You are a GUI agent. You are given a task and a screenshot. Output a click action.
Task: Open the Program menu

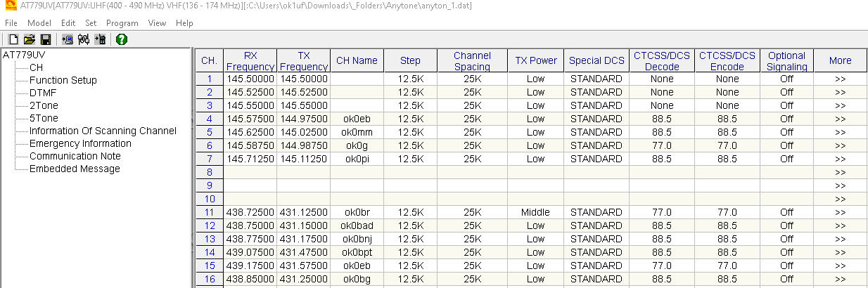(122, 23)
